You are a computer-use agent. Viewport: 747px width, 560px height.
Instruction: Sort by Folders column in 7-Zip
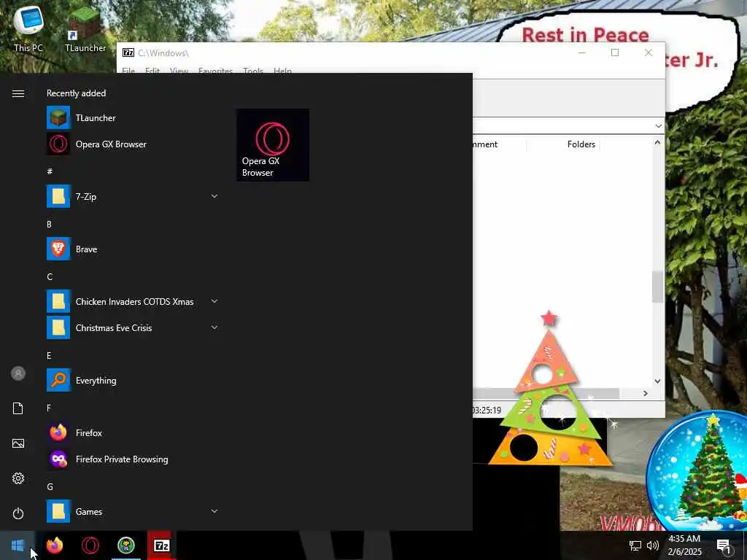tap(581, 144)
